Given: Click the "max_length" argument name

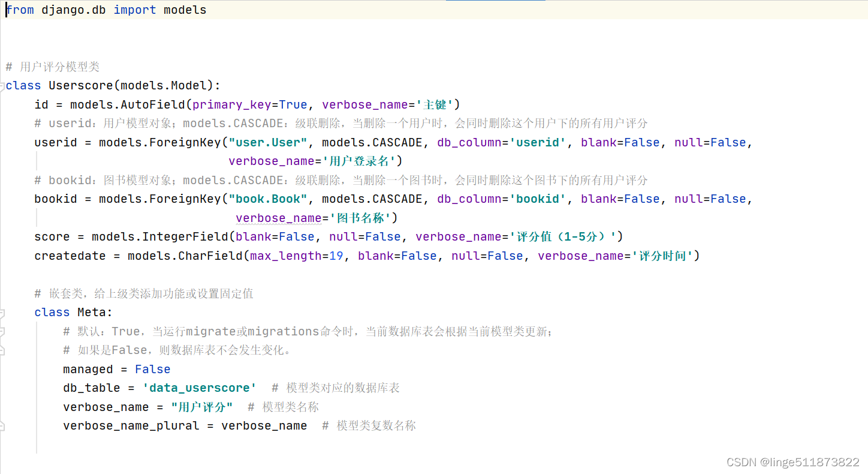Looking at the screenshot, I should [286, 256].
